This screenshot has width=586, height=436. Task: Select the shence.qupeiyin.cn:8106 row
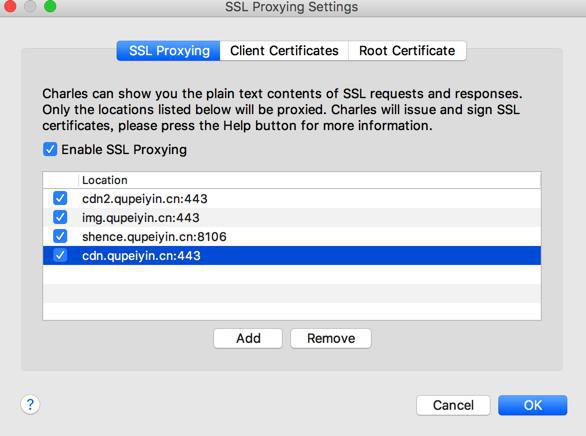pyautogui.click(x=292, y=236)
